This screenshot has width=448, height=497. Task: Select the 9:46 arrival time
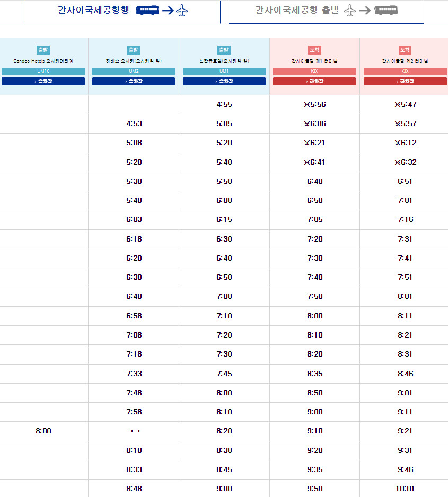405,469
